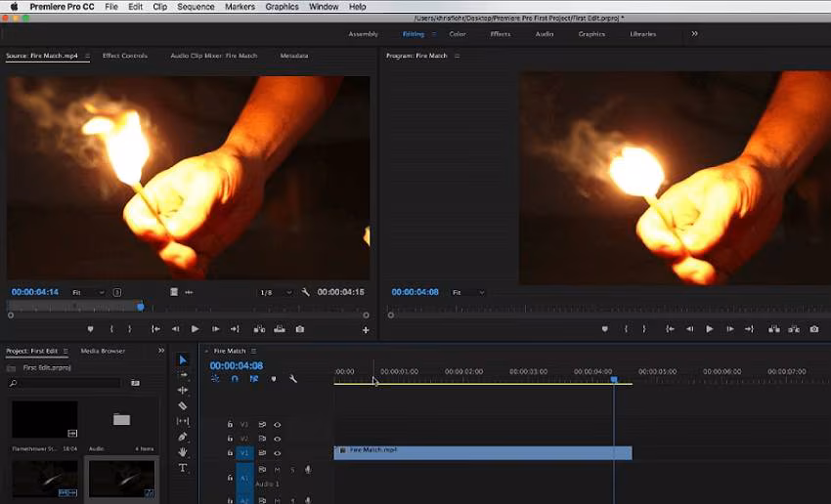Image resolution: width=831 pixels, height=504 pixels.
Task: Switch to Color workspace
Action: (x=458, y=34)
